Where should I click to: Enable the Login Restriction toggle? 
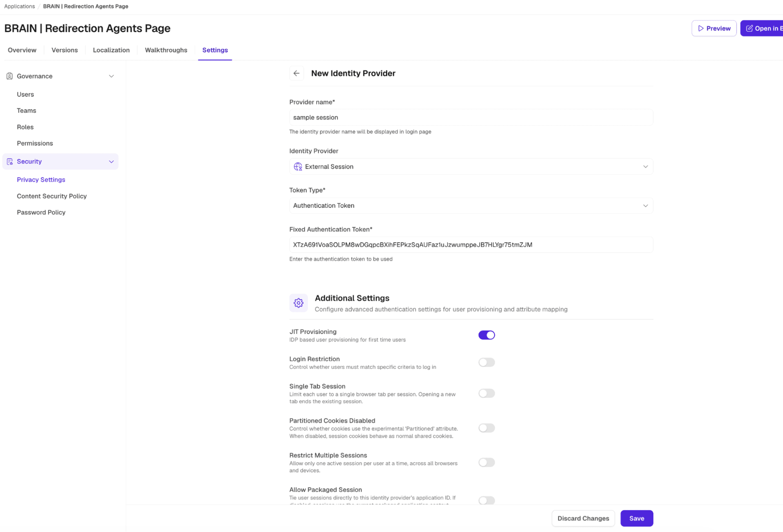[487, 362]
